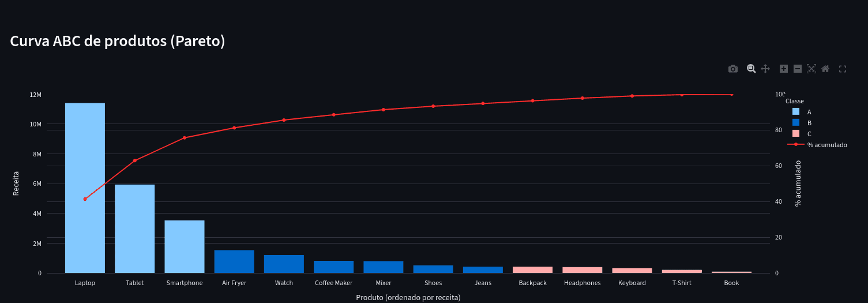The image size is (868, 303).
Task: Click the 'Shoes' x-axis label
Action: tap(433, 283)
